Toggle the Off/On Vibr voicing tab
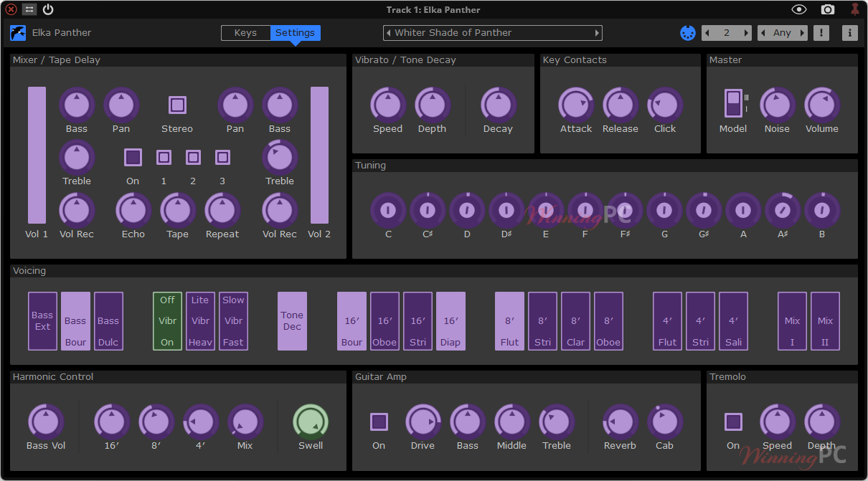This screenshot has width=868, height=481. (x=167, y=321)
